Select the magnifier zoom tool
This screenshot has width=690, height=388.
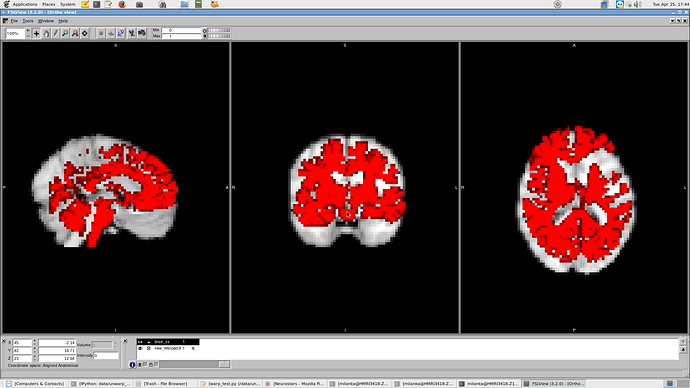pos(65,33)
